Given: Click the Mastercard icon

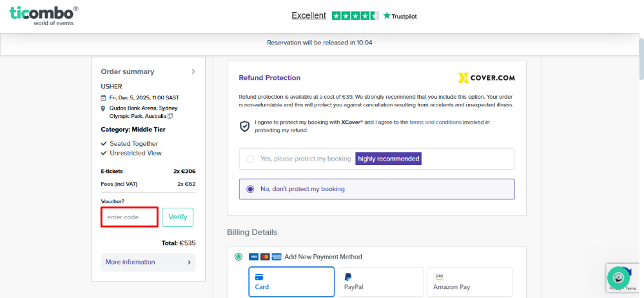Looking at the screenshot, I should point(265,257).
